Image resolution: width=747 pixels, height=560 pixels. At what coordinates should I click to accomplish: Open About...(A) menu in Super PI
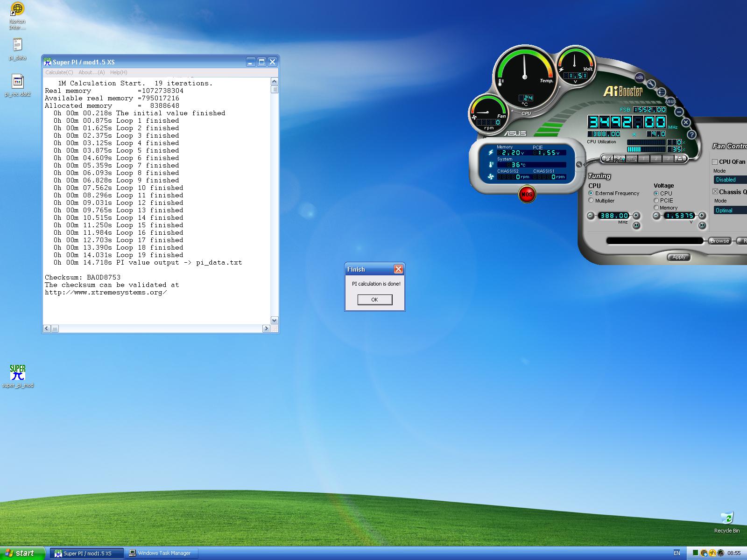click(92, 72)
